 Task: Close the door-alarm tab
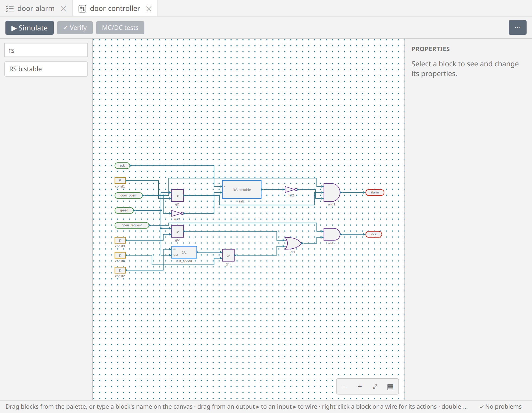[x=64, y=9]
